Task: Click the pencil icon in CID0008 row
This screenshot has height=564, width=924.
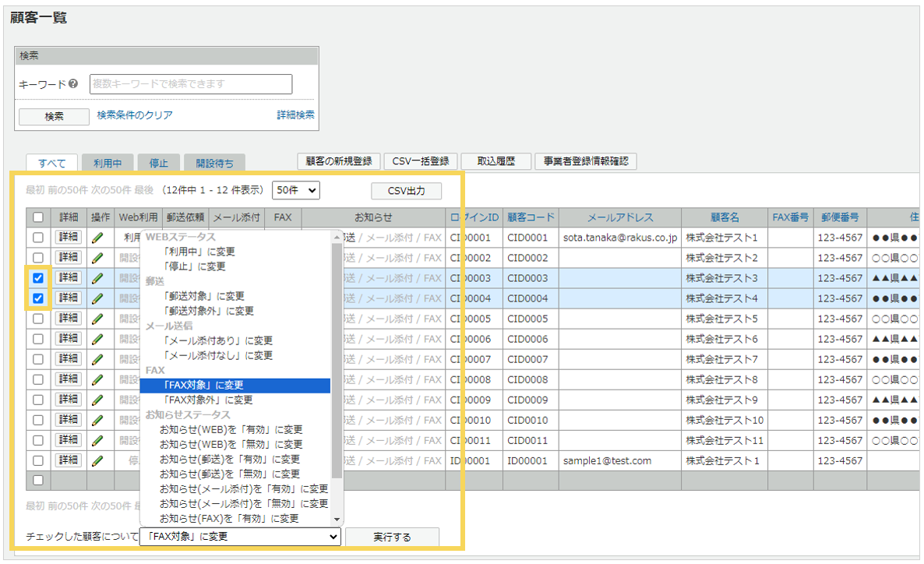Action: [x=97, y=379]
